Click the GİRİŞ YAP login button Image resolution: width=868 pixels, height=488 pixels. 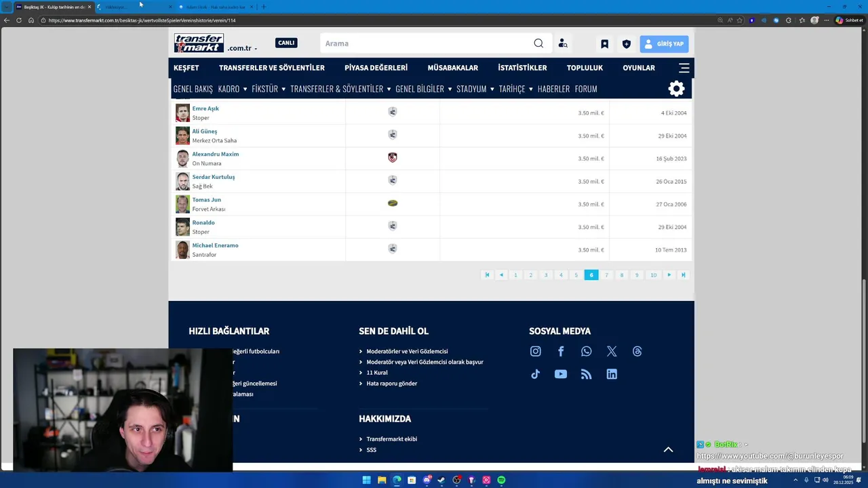click(664, 44)
